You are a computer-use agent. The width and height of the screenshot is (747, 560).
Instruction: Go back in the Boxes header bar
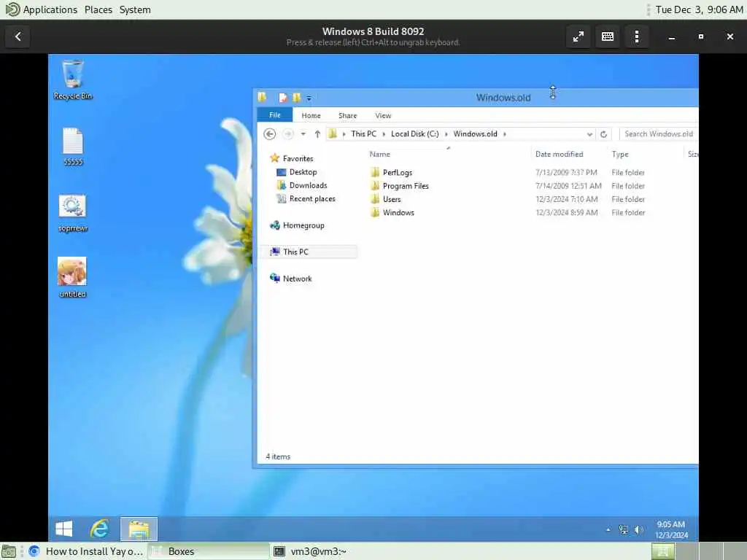pos(18,36)
